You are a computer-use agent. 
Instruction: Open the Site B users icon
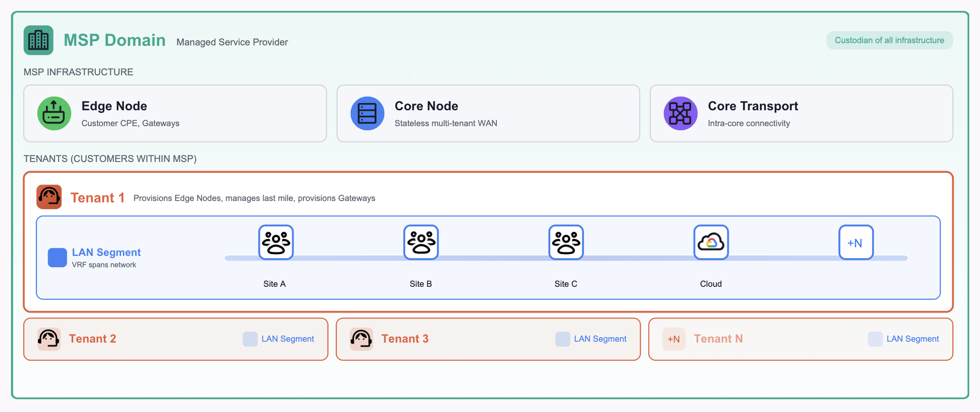pyautogui.click(x=421, y=242)
